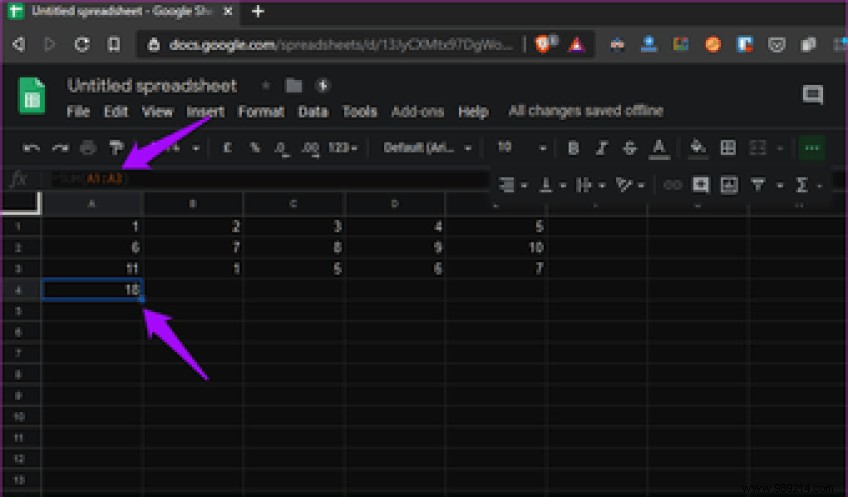Image resolution: width=848 pixels, height=497 pixels.
Task: Toggle bold formatting
Action: [x=573, y=148]
